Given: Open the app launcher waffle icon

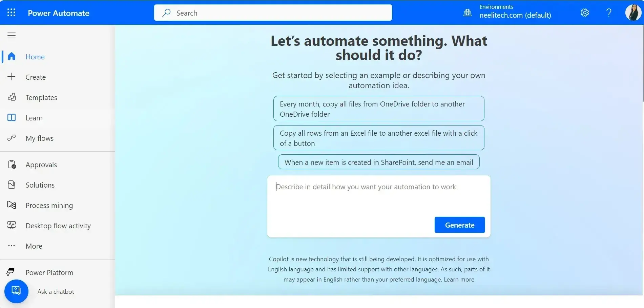Looking at the screenshot, I should click(x=11, y=13).
